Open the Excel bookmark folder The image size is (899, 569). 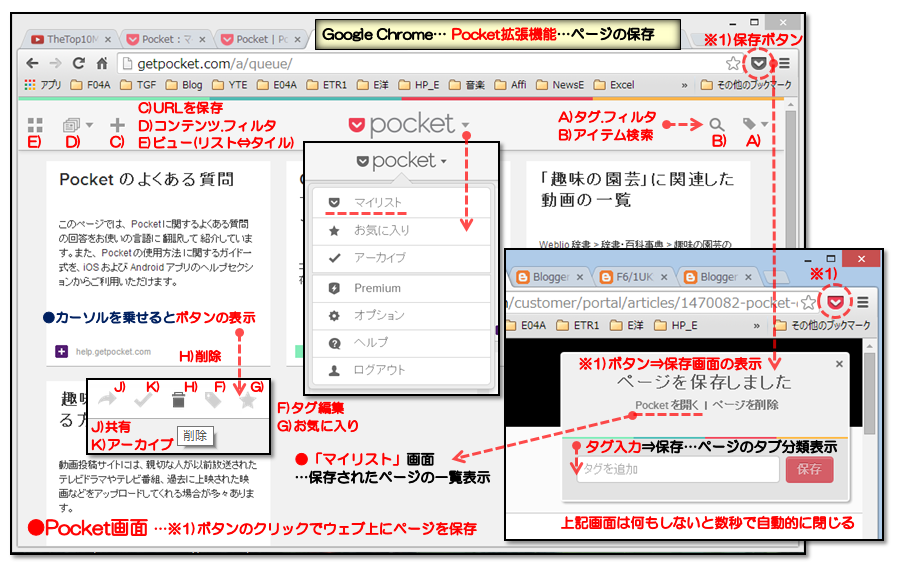click(615, 85)
